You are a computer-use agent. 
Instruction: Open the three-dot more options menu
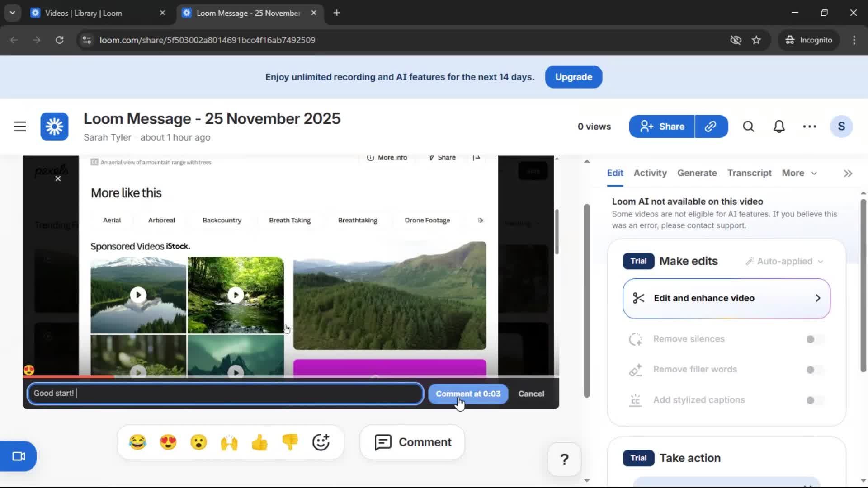coord(809,127)
